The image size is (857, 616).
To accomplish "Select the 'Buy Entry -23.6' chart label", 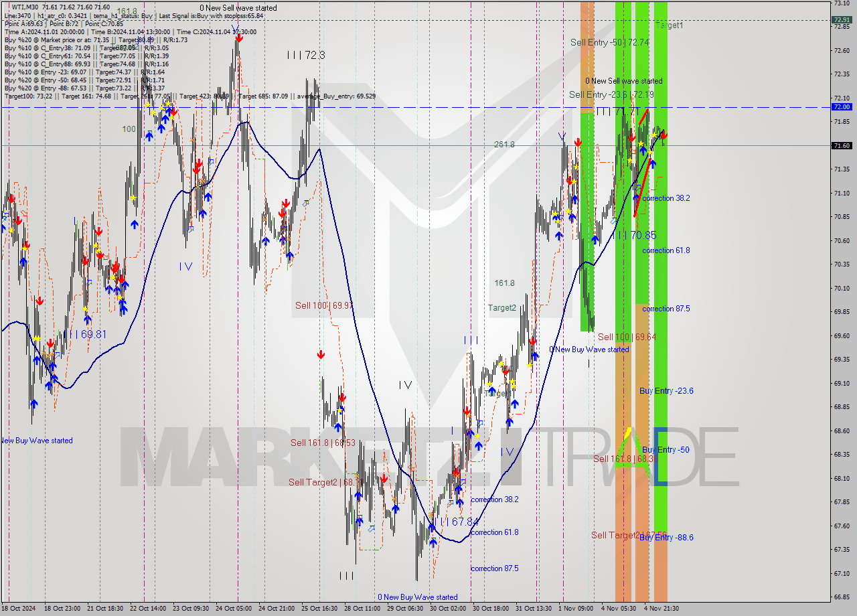I will tap(666, 391).
